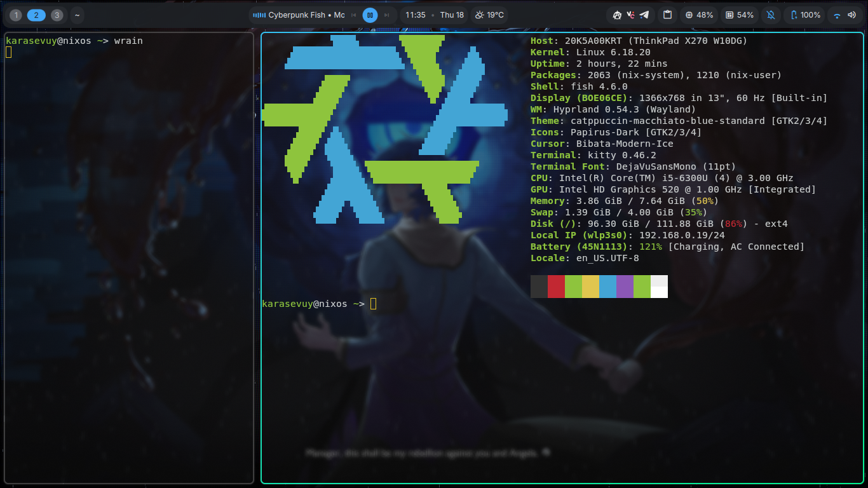Toggle the volume speaker icon

851,15
